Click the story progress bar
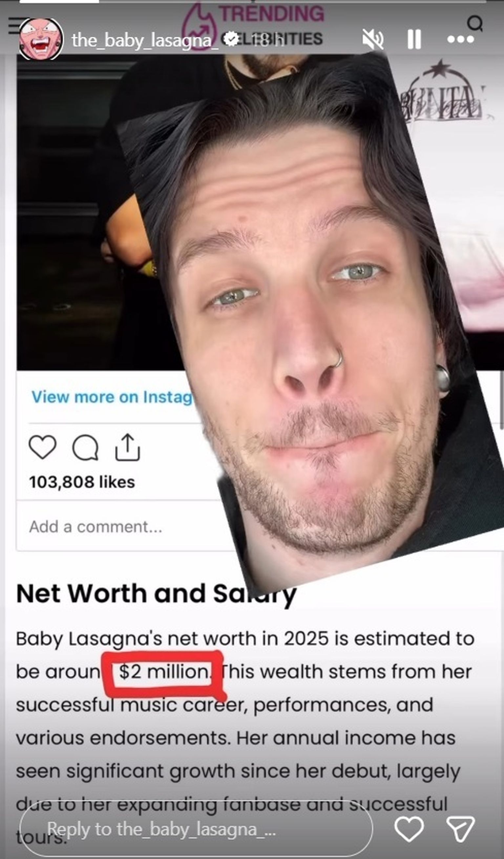Viewport: 504px width, 859px height. 252,1
